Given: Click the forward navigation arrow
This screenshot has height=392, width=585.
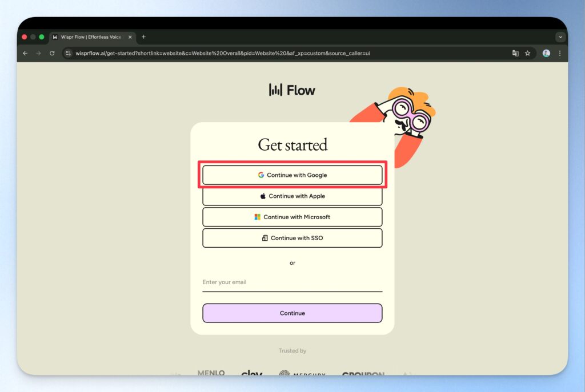Looking at the screenshot, I should pos(38,53).
